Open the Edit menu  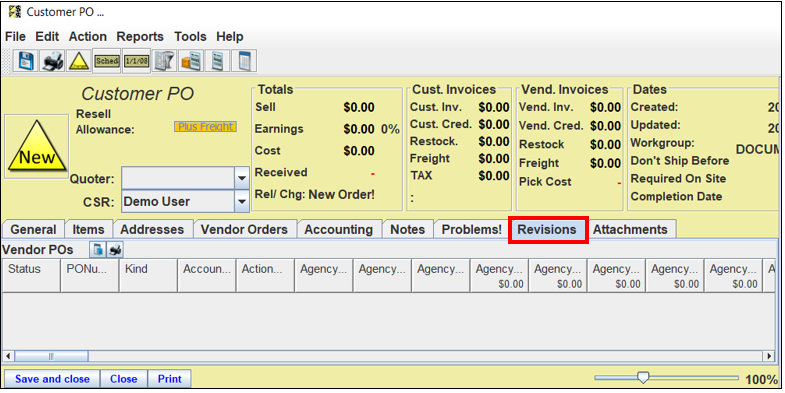(x=47, y=37)
